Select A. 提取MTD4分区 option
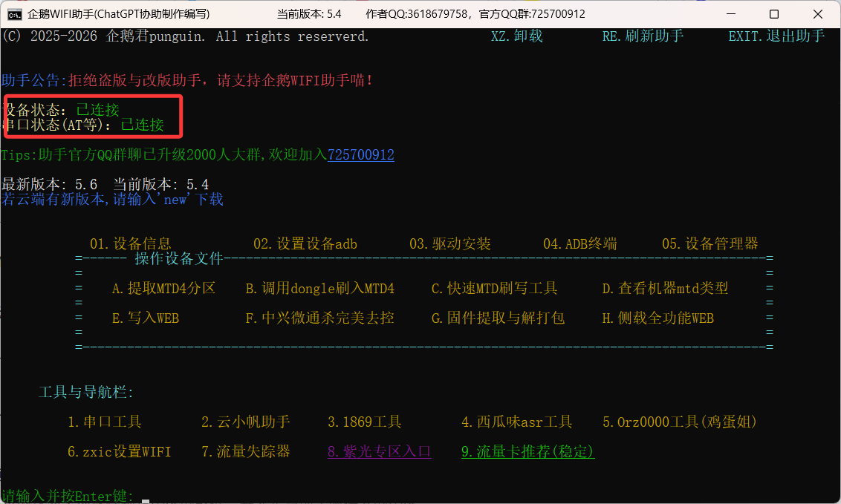This screenshot has height=504, width=841. click(163, 288)
